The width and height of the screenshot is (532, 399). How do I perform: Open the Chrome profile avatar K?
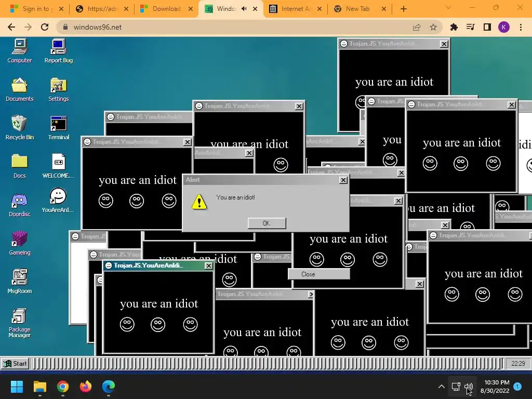click(504, 27)
